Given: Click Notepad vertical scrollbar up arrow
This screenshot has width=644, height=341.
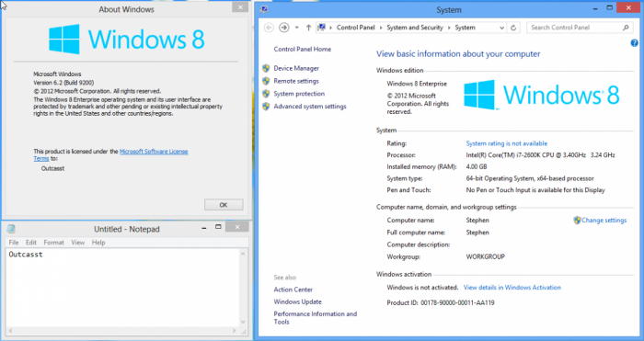Looking at the screenshot, I should [243, 254].
